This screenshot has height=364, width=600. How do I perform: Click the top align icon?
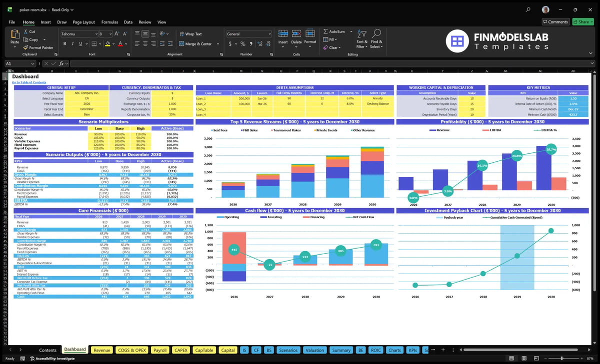[x=137, y=34]
